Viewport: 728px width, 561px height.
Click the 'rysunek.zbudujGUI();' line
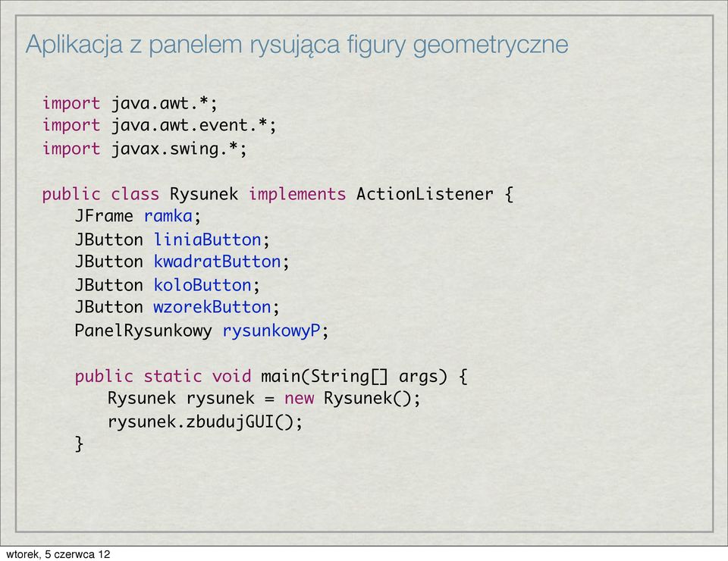[x=205, y=422]
